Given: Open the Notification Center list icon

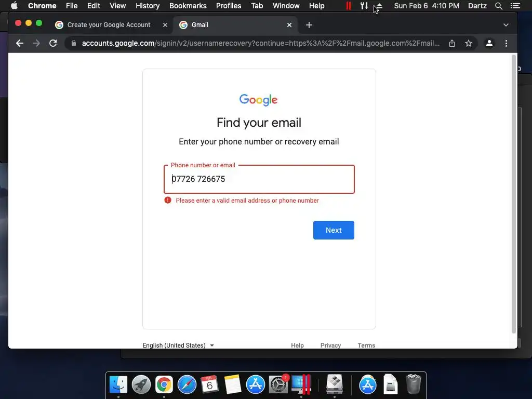Looking at the screenshot, I should point(515,6).
